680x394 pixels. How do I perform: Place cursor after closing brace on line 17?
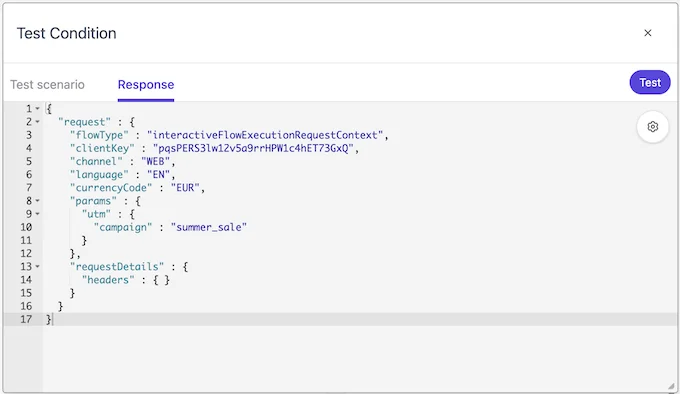(52, 319)
